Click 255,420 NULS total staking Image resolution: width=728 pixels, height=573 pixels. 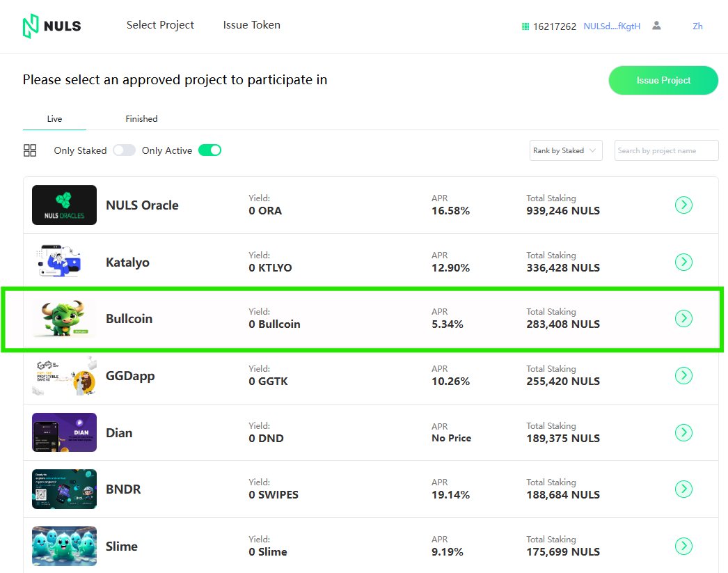pos(563,382)
